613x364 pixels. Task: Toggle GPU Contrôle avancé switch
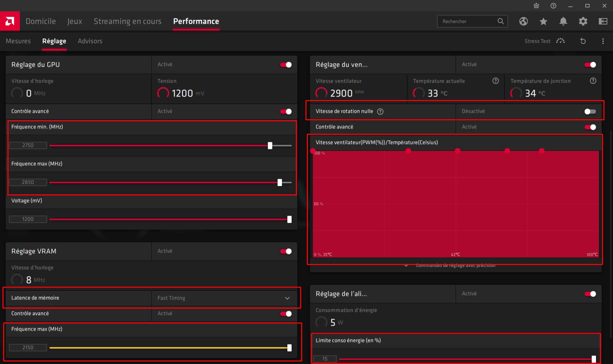286,111
